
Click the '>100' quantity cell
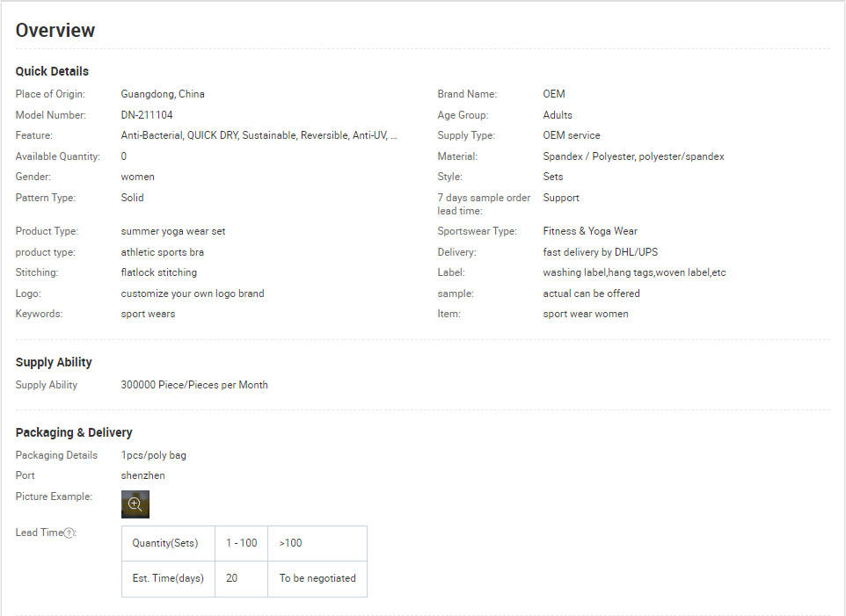(x=317, y=543)
